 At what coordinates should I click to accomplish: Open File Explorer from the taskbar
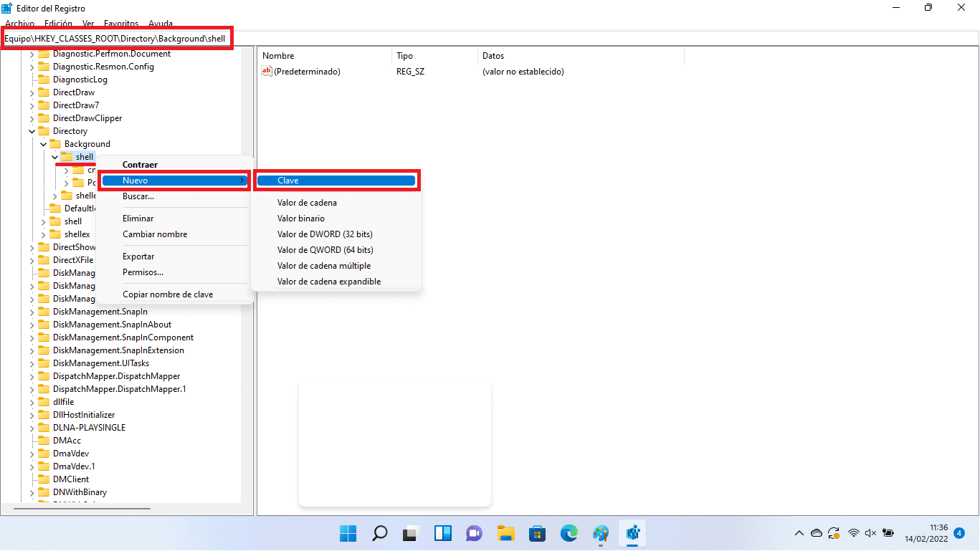506,533
